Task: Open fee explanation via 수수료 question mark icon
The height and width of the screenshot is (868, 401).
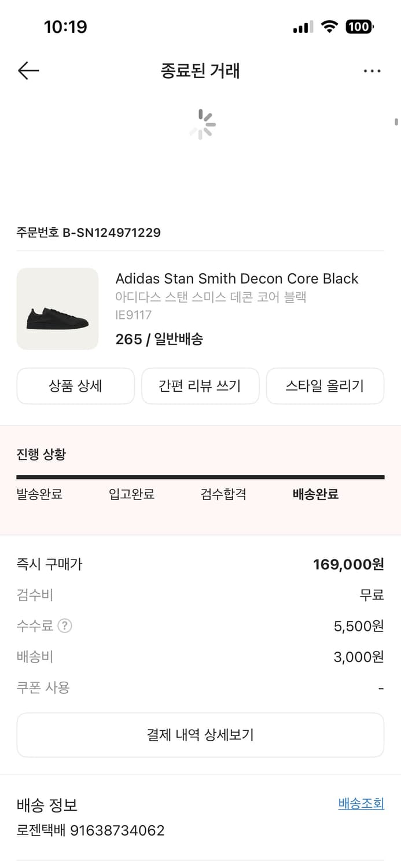Action: 65,626
